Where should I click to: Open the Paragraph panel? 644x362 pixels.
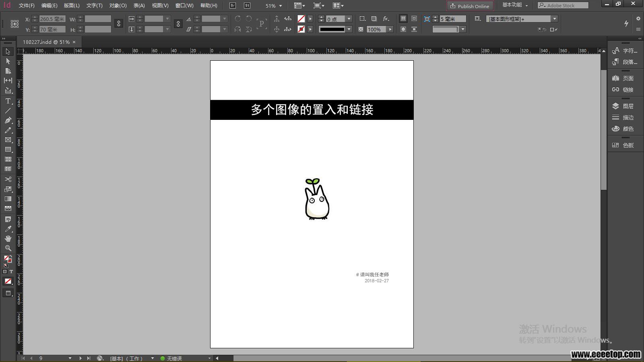coord(625,62)
